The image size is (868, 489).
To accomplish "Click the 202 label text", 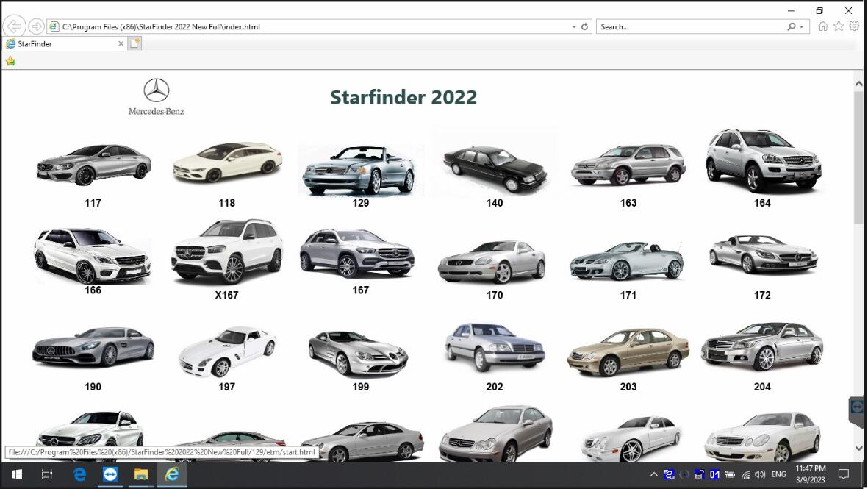I will [x=495, y=387].
